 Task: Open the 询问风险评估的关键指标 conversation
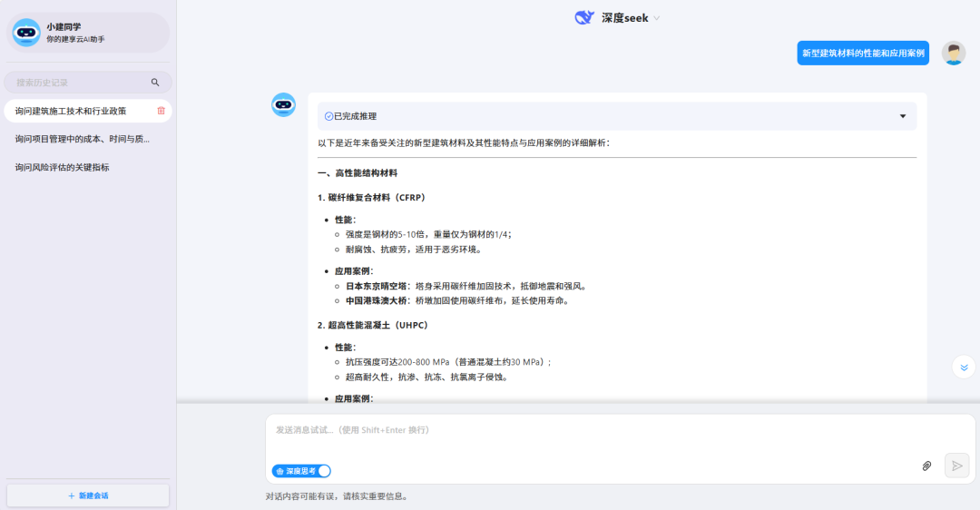click(x=63, y=167)
